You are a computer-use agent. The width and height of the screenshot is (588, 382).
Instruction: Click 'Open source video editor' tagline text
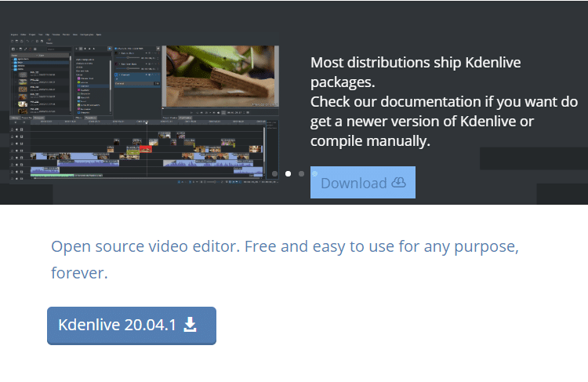click(x=285, y=260)
